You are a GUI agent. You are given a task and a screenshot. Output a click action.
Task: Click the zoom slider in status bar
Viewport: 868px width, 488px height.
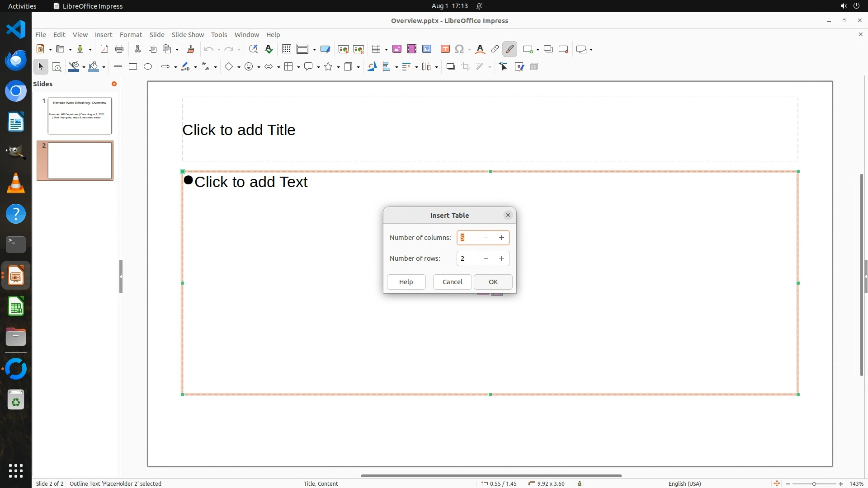(x=814, y=484)
